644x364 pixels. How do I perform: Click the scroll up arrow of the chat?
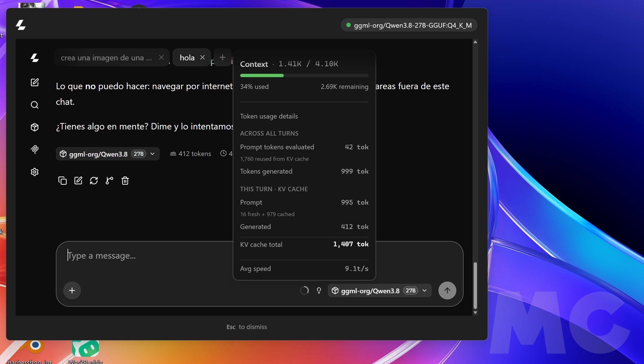pos(475,42)
